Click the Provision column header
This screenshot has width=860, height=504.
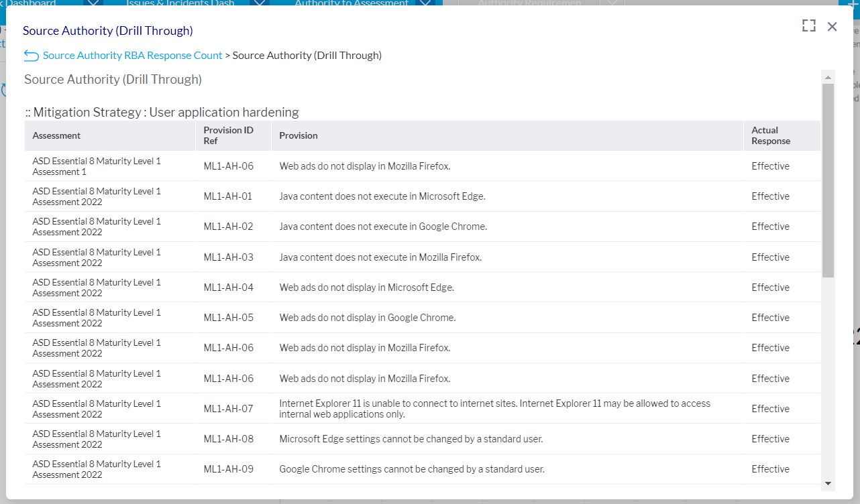pos(299,135)
